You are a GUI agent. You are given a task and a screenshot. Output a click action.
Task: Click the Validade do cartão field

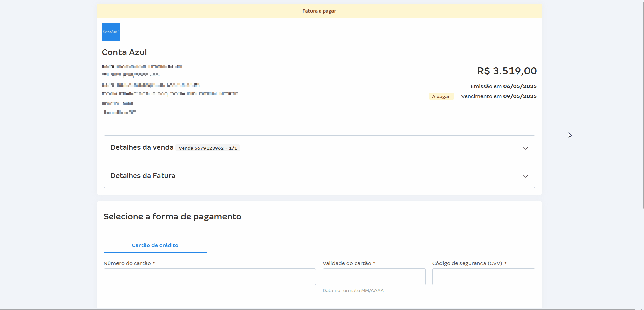coord(373,277)
